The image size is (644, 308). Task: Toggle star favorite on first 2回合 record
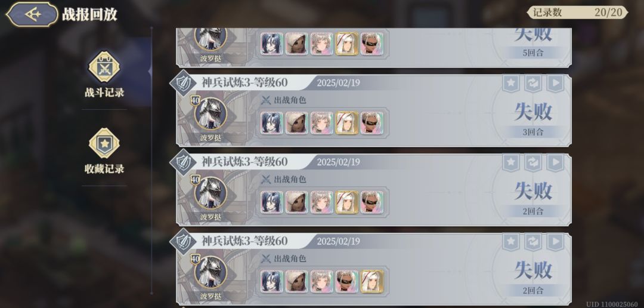click(510, 163)
